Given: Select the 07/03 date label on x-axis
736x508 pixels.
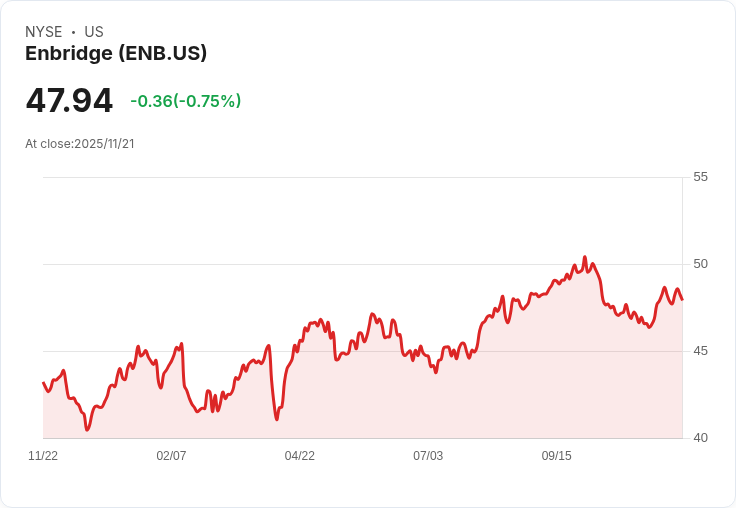Looking at the screenshot, I should click(428, 455).
